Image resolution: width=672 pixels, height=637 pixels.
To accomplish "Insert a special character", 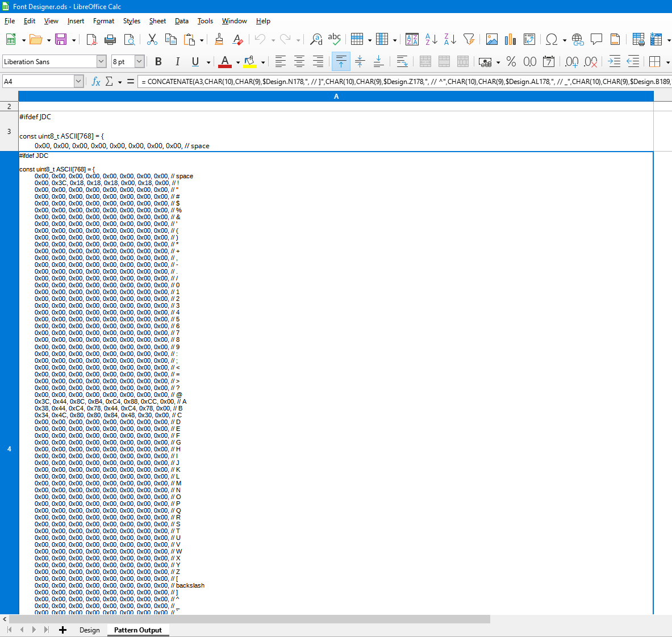I will pyautogui.click(x=552, y=40).
